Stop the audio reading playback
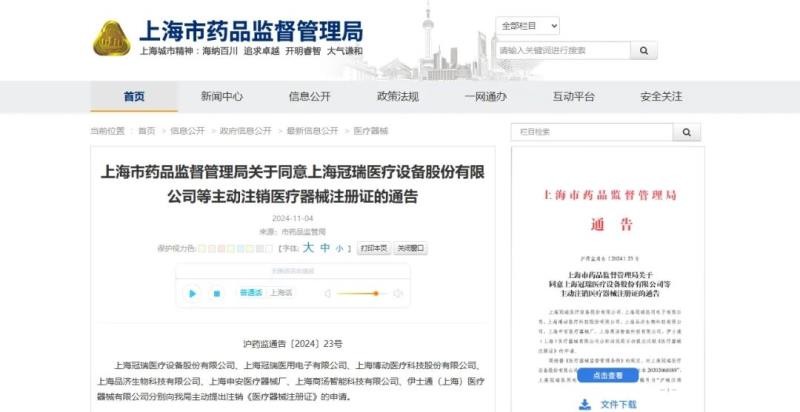The image size is (800, 412). click(216, 293)
